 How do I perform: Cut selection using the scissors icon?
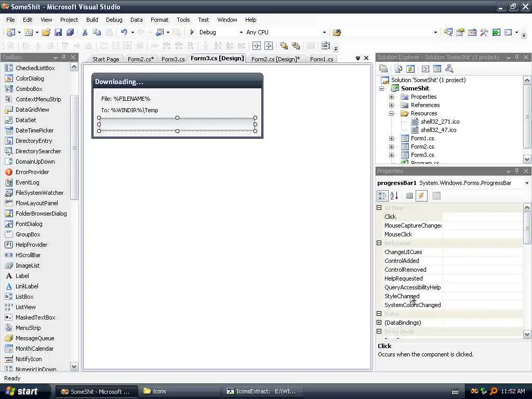tap(85, 32)
